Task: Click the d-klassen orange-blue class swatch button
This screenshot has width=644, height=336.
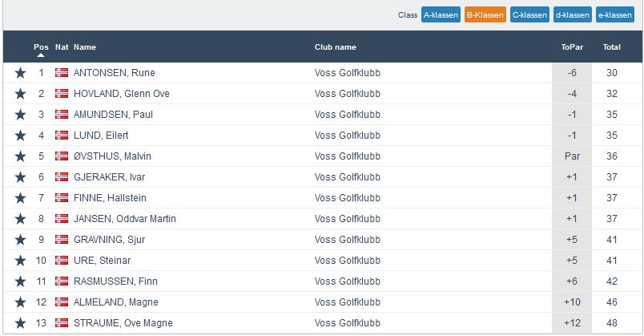Action: pos(573,14)
